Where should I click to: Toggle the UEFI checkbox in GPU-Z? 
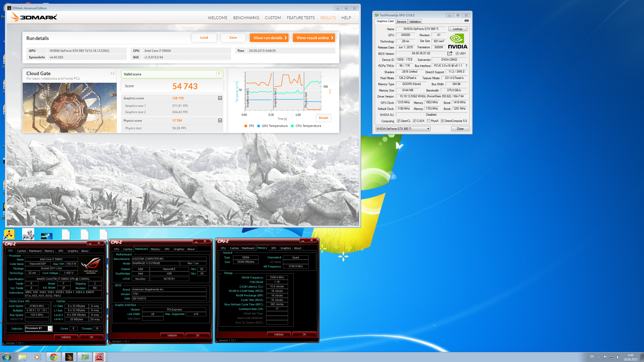[457, 54]
